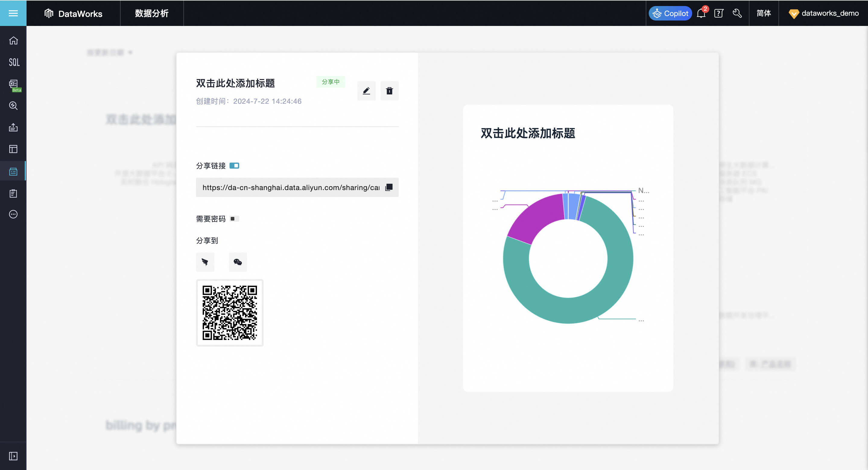Click the DataWorks logo link

74,14
